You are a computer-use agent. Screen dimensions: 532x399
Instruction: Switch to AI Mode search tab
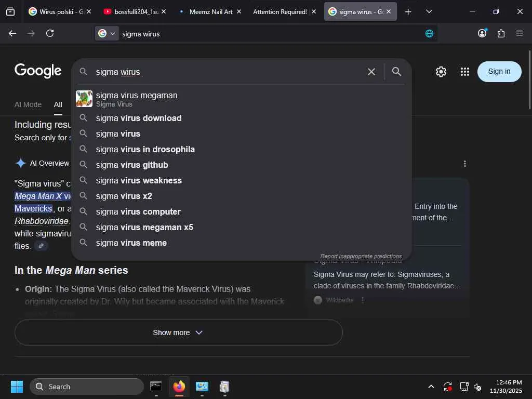pos(28,104)
